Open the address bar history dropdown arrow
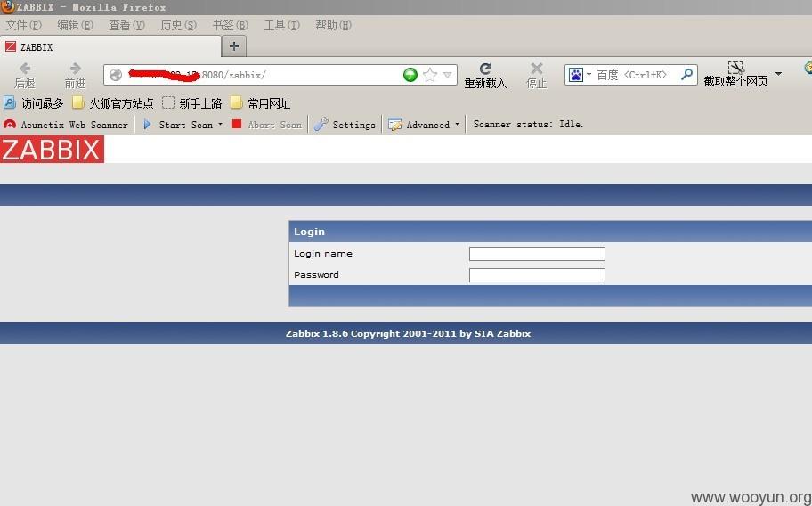 448,75
